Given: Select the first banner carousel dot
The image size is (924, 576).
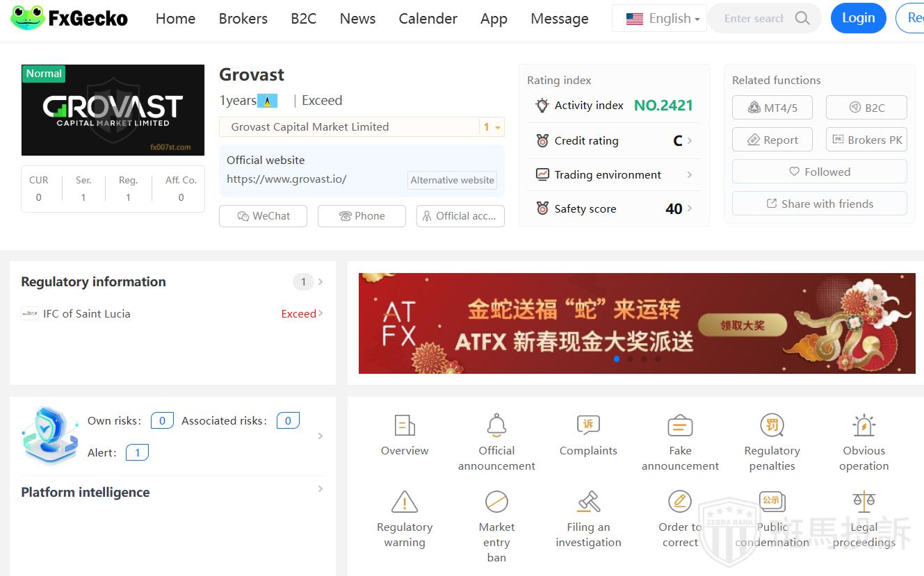Looking at the screenshot, I should pyautogui.click(x=617, y=359).
